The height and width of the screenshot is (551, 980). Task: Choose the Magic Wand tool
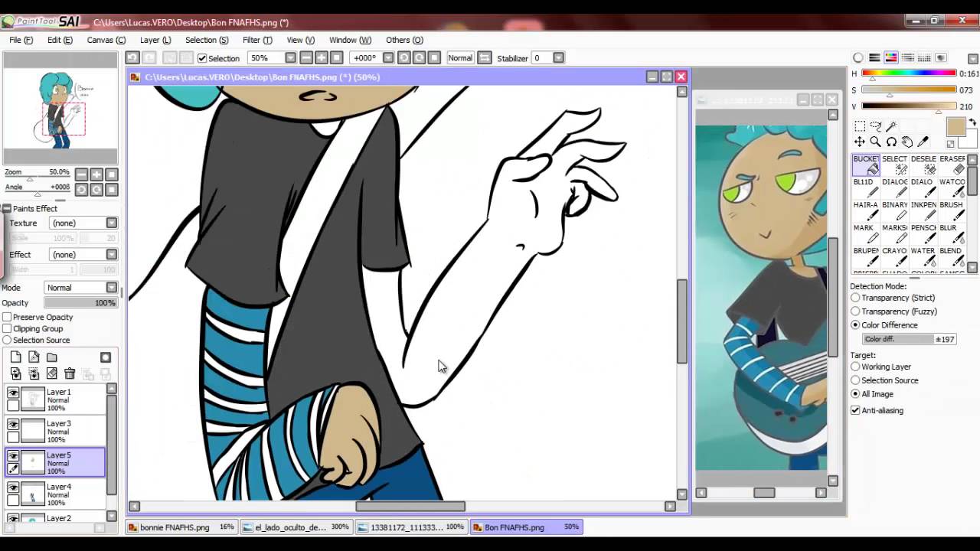coord(892,126)
